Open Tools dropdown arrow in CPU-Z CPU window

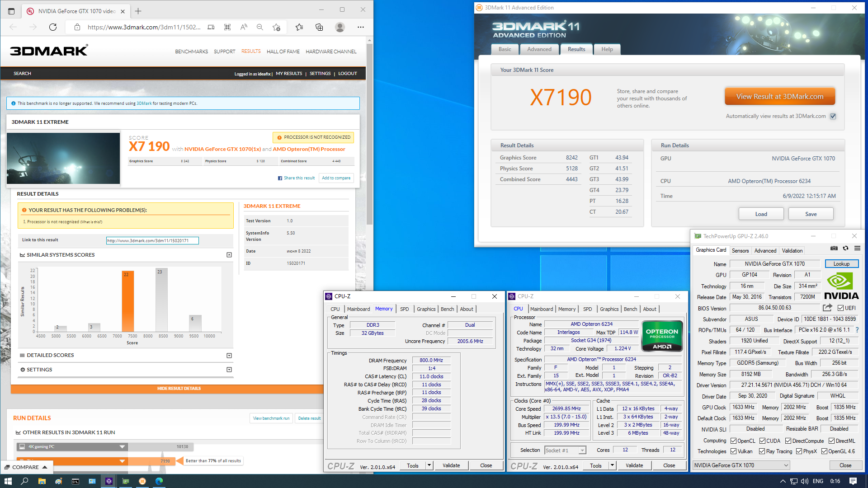pos(612,465)
